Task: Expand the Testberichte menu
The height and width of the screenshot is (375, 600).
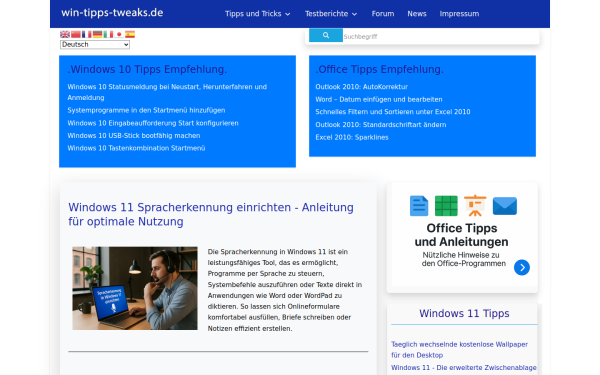Action: (331, 14)
